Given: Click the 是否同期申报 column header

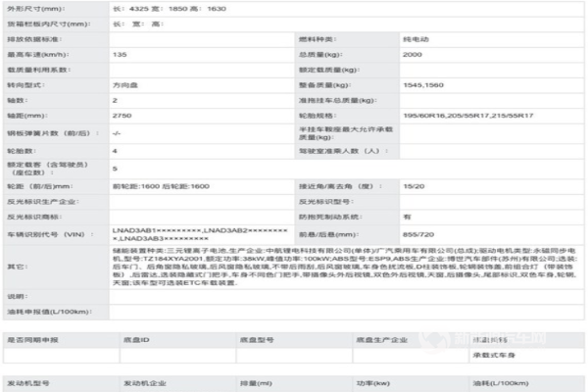Looking at the screenshot, I should 32,340.
